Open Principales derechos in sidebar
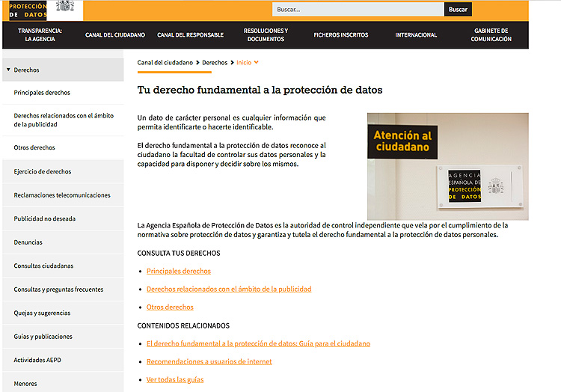Image resolution: width=561 pixels, height=392 pixels. pos(63,93)
